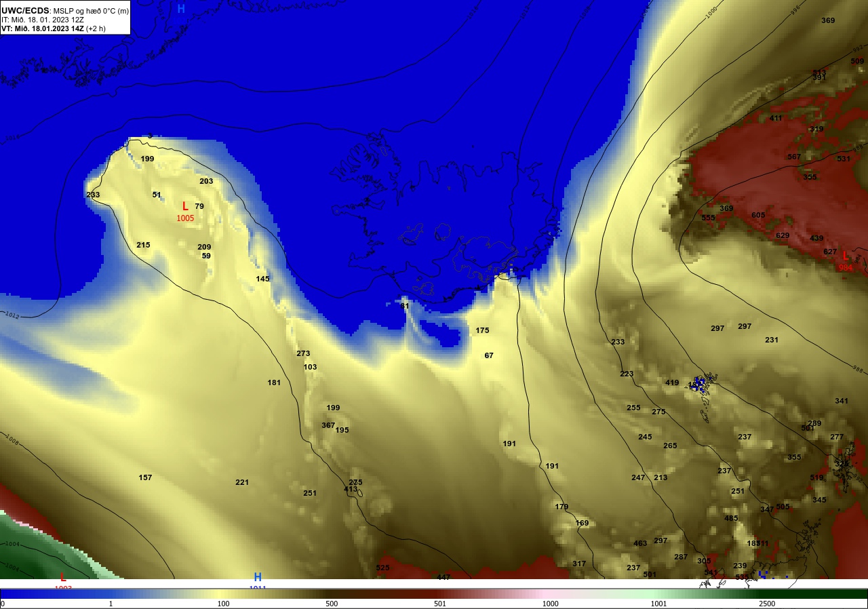Screen dimensions: 868x609
Task: Click the height value 485
Action: click(731, 518)
